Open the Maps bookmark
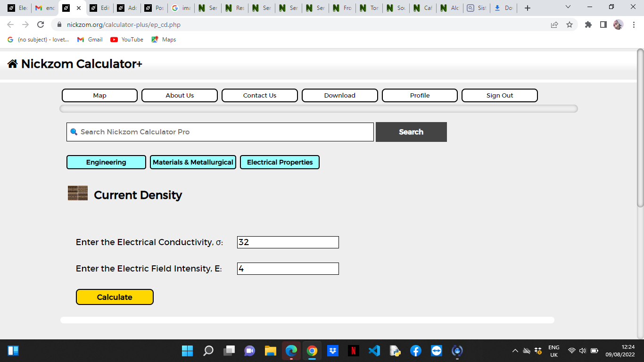Image resolution: width=644 pixels, height=362 pixels. coord(164,40)
